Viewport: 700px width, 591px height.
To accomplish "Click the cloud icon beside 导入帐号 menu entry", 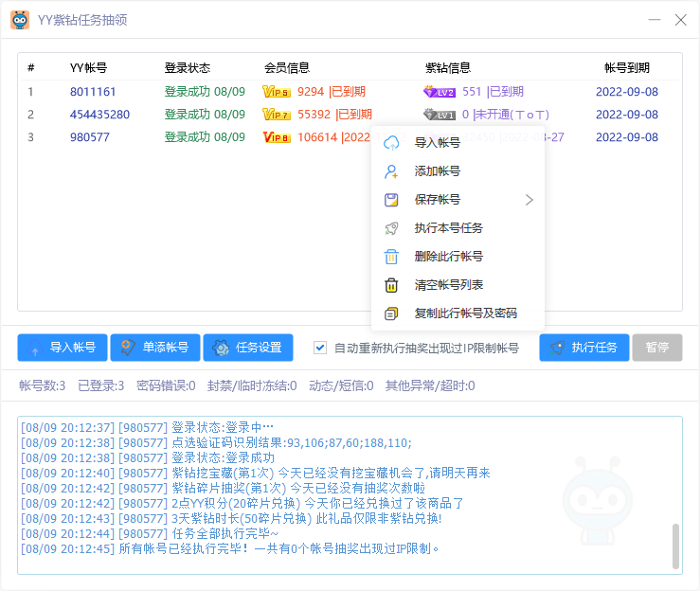I will coord(391,143).
